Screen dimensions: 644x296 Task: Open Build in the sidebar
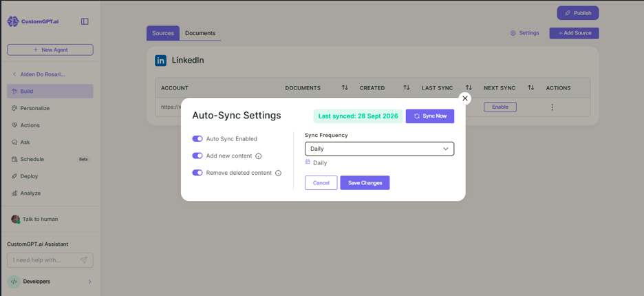[50, 92]
